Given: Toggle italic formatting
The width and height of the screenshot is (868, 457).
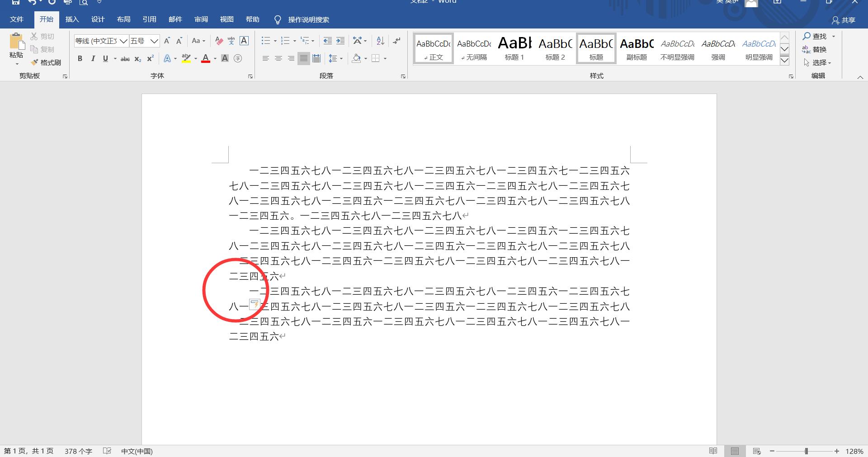Looking at the screenshot, I should click(x=93, y=58).
